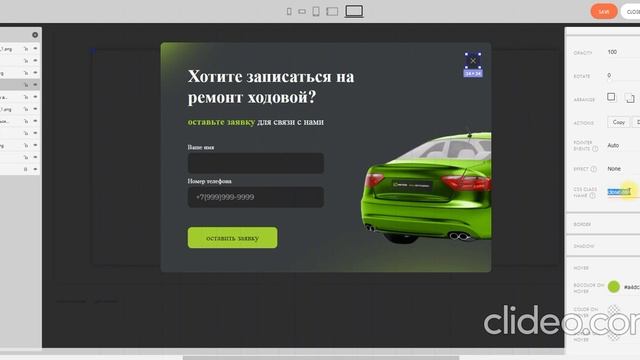Hide the layer named ending 'a...'
The image size is (640, 360).
coord(35,97)
